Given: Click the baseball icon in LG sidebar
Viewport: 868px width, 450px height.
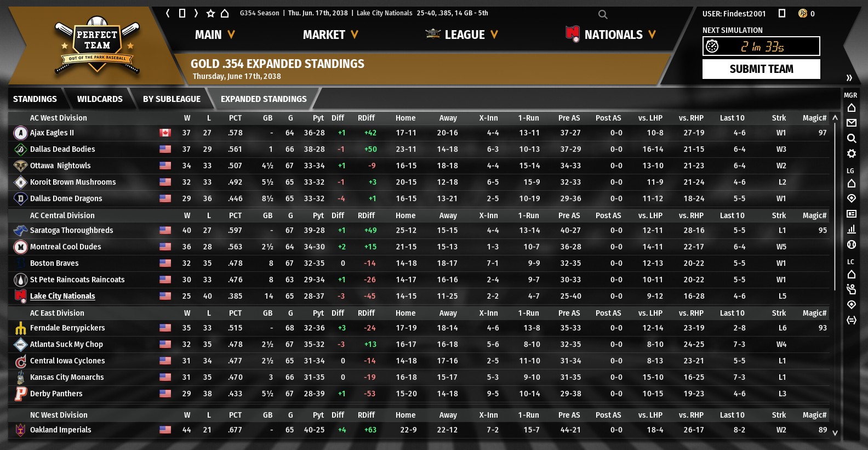Looking at the screenshot, I should click(851, 244).
